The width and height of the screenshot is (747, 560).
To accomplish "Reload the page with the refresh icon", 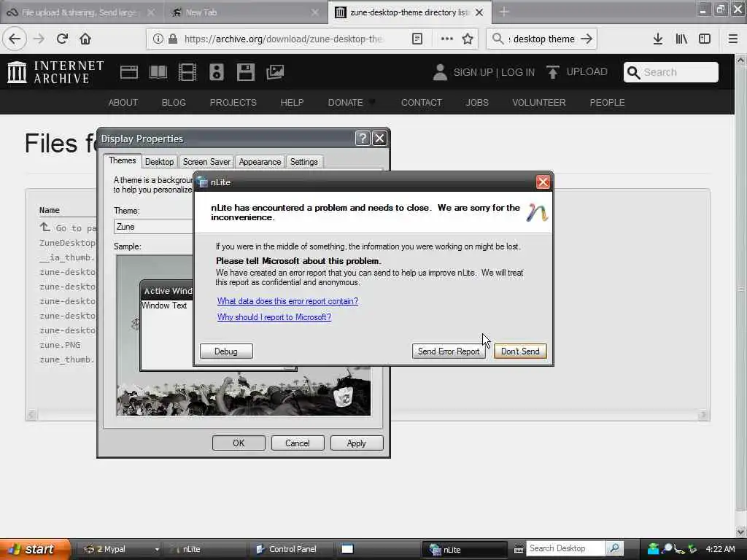I will click(62, 39).
